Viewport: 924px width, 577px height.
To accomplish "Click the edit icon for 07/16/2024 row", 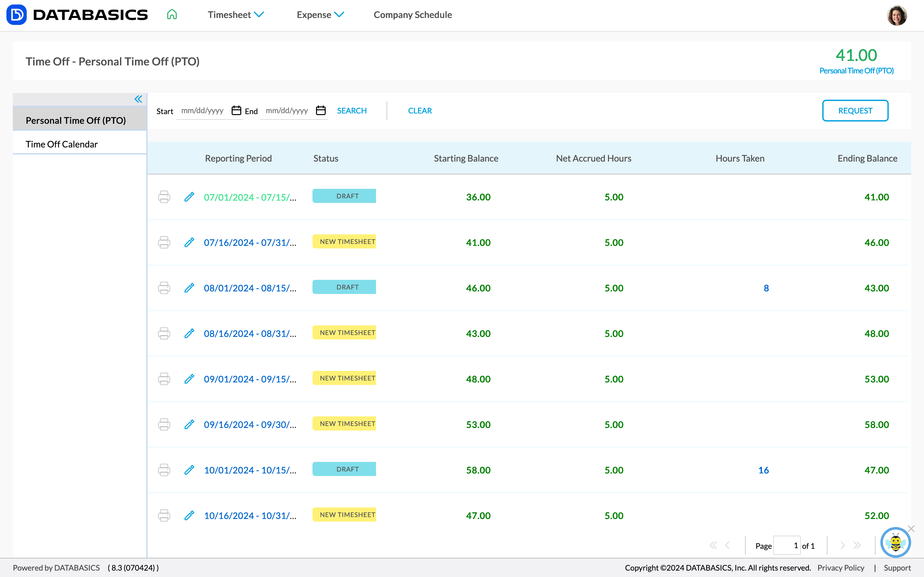I will [x=189, y=242].
